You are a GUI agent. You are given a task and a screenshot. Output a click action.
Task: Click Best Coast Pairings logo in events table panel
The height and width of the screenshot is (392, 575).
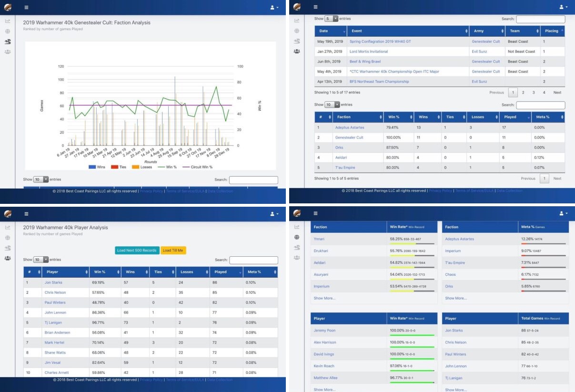(297, 7)
